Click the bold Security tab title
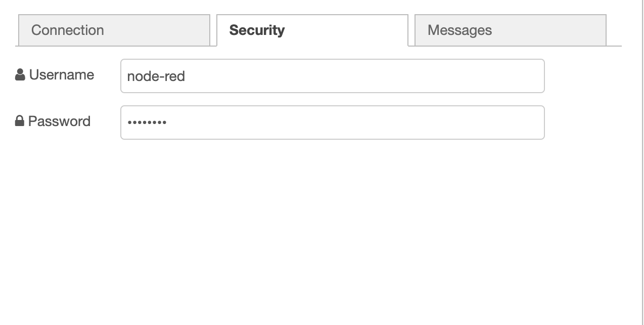This screenshot has width=644, height=325. click(x=257, y=30)
